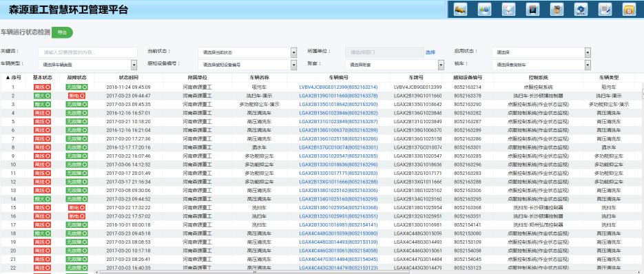Click the blue 选择 link beside 所属单位
The height and width of the screenshot is (274, 644).
point(430,52)
